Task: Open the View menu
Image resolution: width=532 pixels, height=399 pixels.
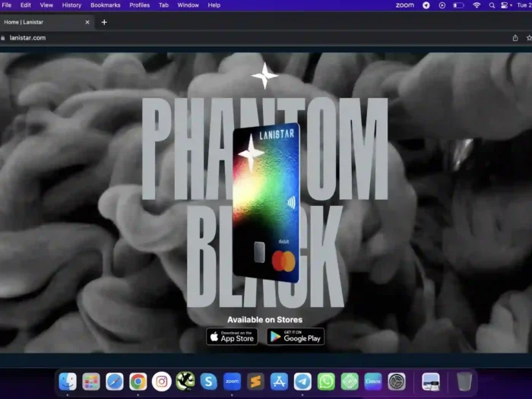Action: 46,5
